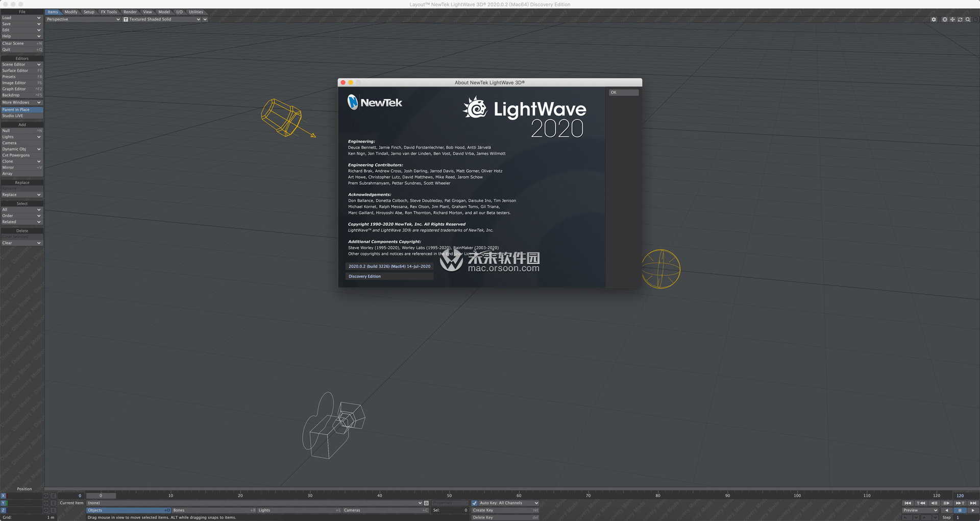
Task: Switch to the Render tab
Action: coord(130,12)
